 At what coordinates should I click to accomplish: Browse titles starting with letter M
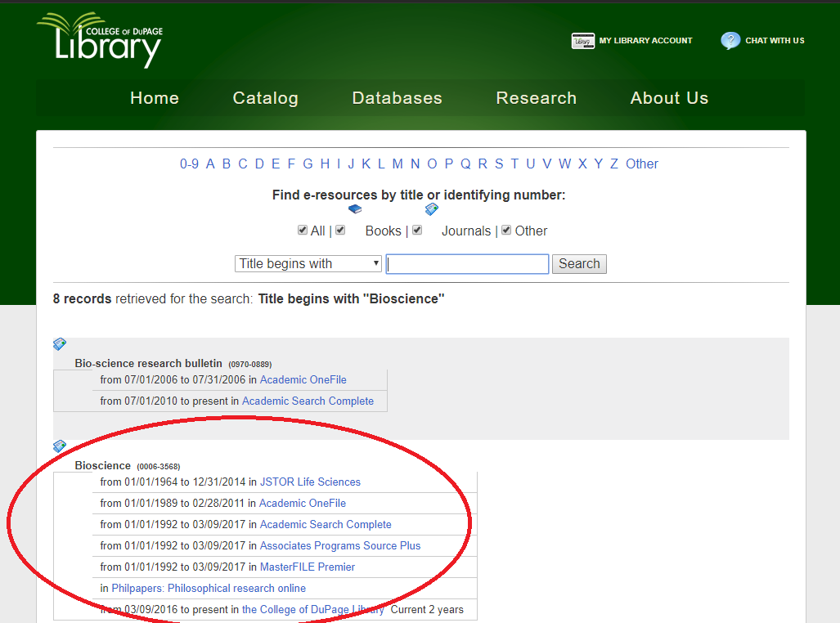click(x=398, y=164)
